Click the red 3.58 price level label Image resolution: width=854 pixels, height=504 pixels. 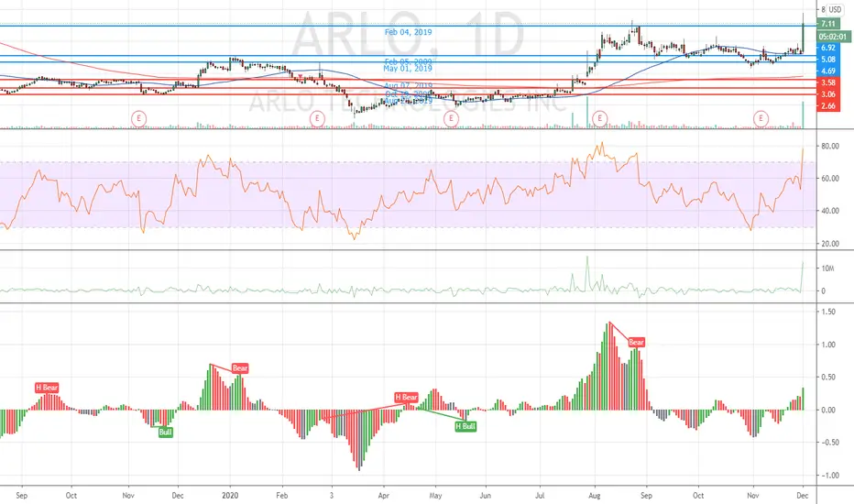click(x=828, y=82)
